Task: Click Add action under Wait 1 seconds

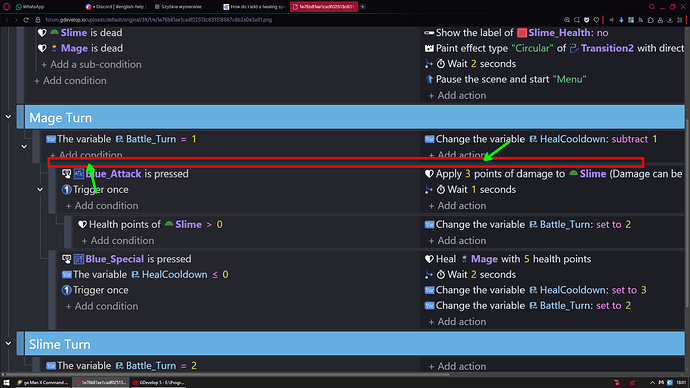Action: click(457, 206)
